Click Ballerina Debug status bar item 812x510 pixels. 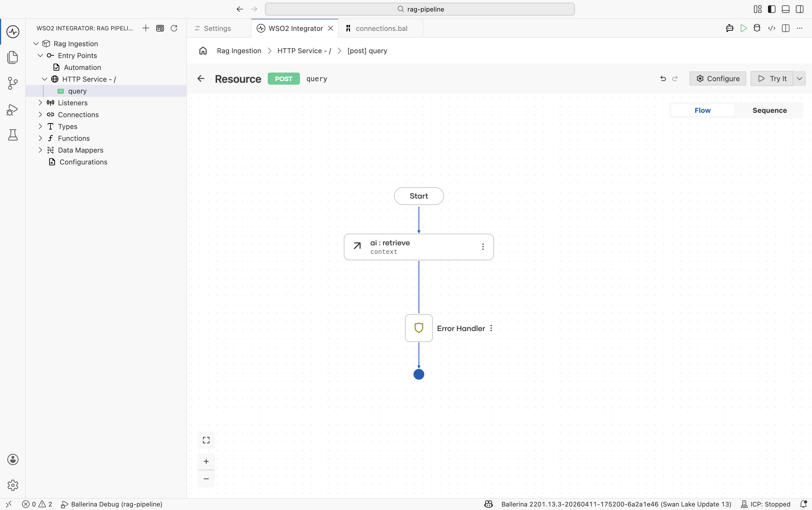pos(112,504)
